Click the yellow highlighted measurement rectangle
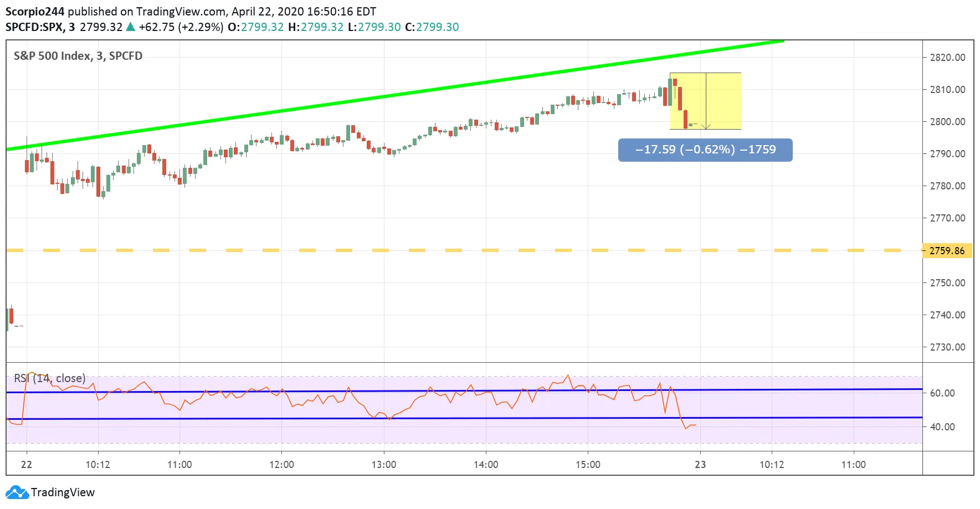The height and width of the screenshot is (509, 980). tap(705, 101)
